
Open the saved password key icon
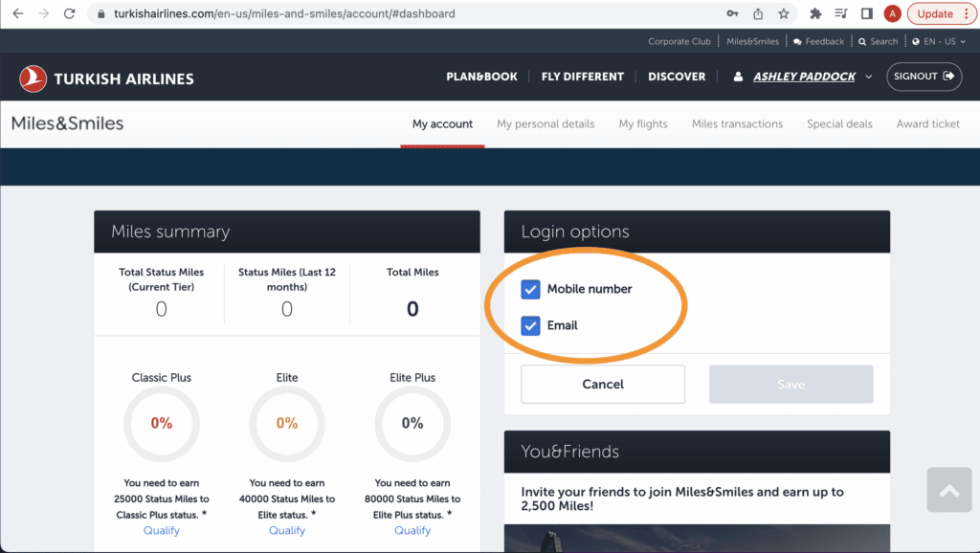(x=732, y=13)
